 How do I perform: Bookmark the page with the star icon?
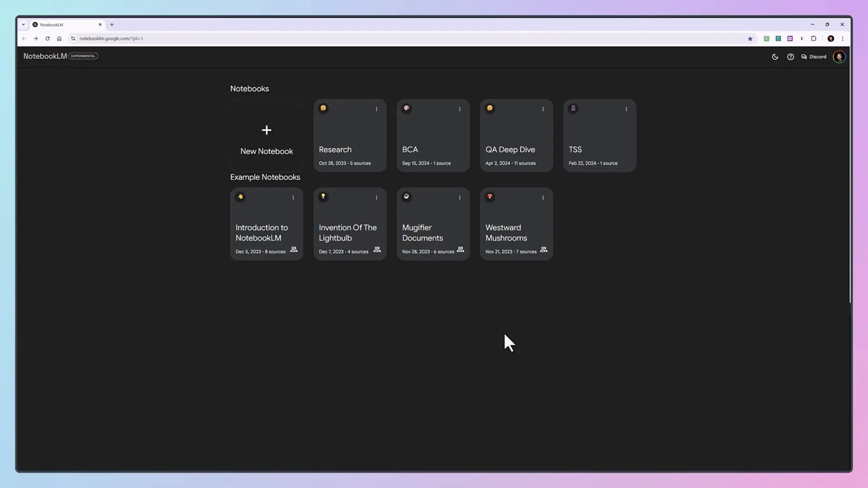[750, 38]
